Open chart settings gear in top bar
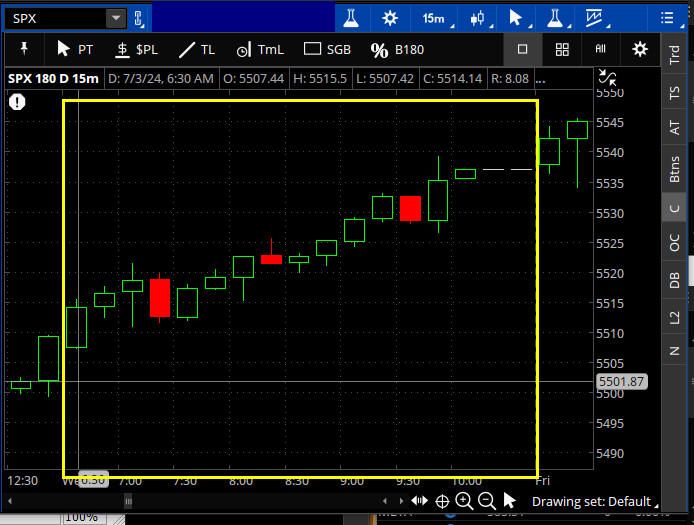The image size is (694, 525). tap(390, 18)
